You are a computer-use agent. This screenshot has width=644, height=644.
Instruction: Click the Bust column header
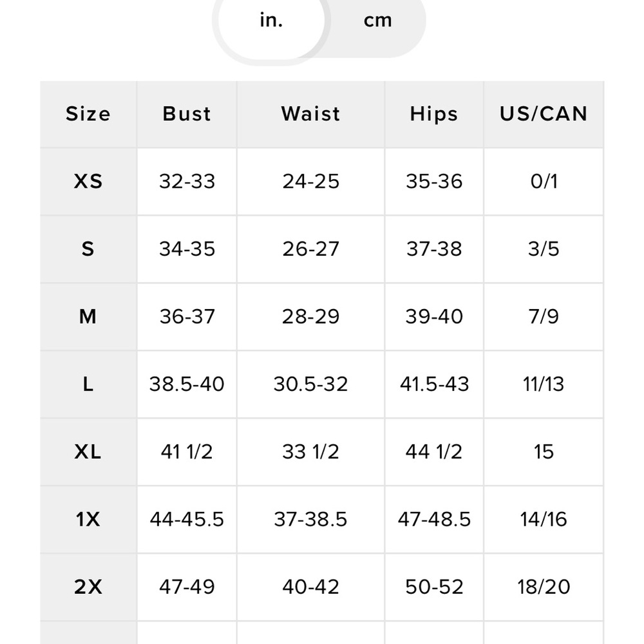pos(187,114)
